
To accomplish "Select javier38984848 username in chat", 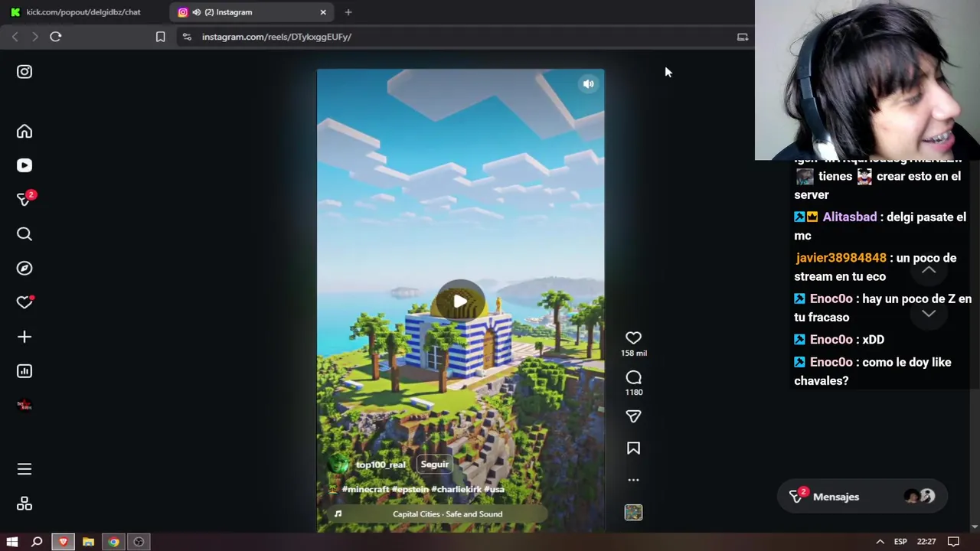I will point(841,258).
